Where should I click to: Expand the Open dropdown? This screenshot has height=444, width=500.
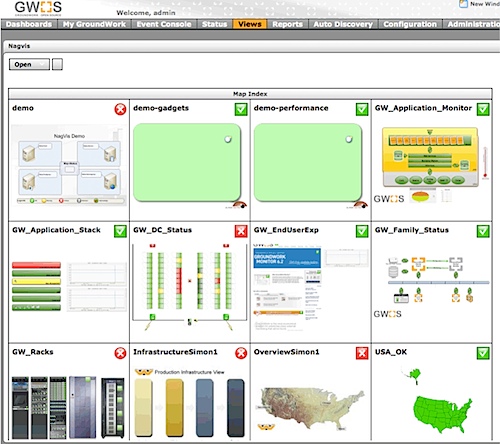pyautogui.click(x=29, y=64)
